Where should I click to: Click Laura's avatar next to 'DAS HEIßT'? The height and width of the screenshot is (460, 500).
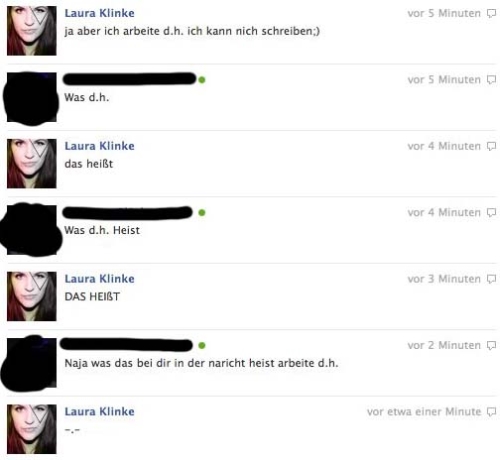[32, 296]
